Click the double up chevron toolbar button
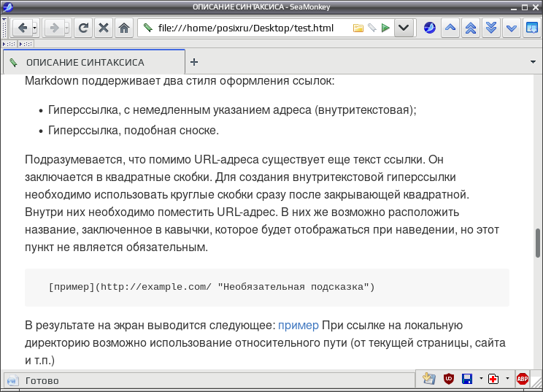Screen dimensions: 543x392 click(x=470, y=28)
